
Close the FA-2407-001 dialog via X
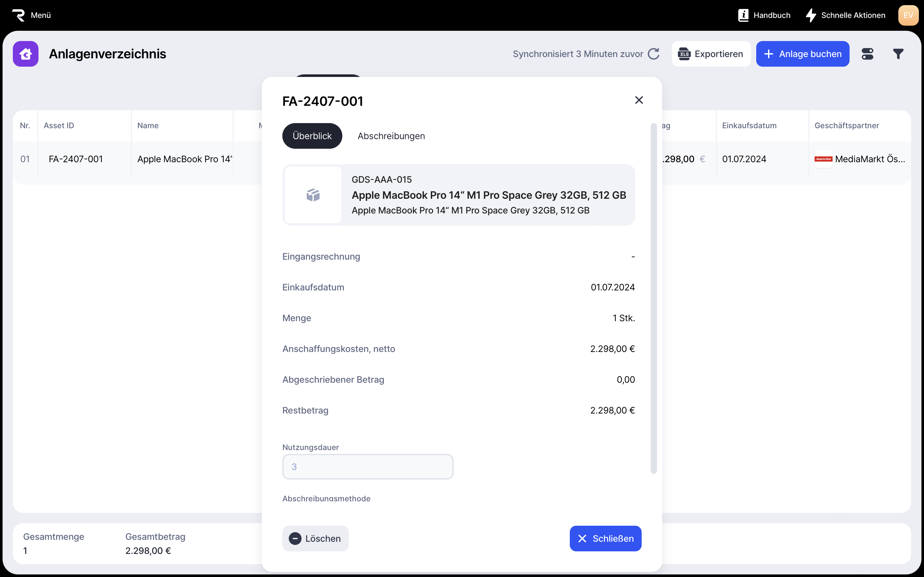click(x=639, y=100)
